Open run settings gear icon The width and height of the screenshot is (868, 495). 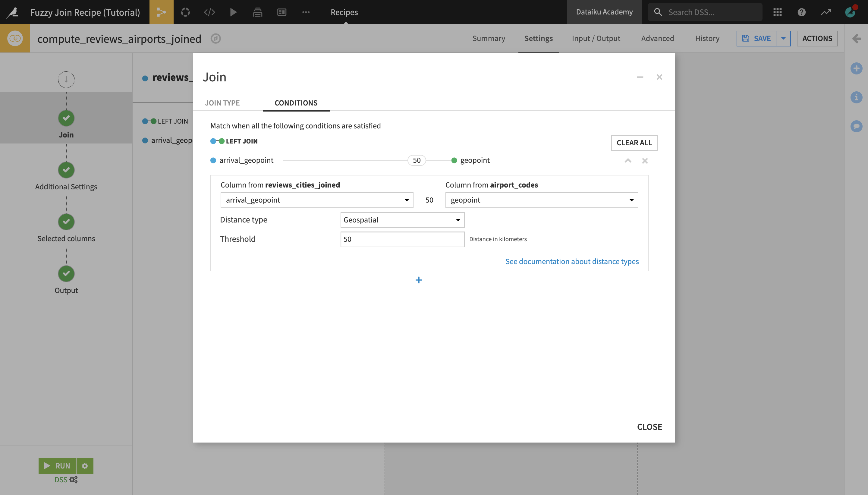coord(85,466)
